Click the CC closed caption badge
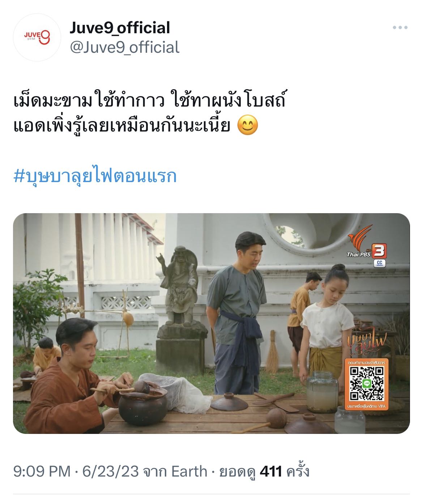Viewport: 423px width, 504px height. (x=379, y=263)
